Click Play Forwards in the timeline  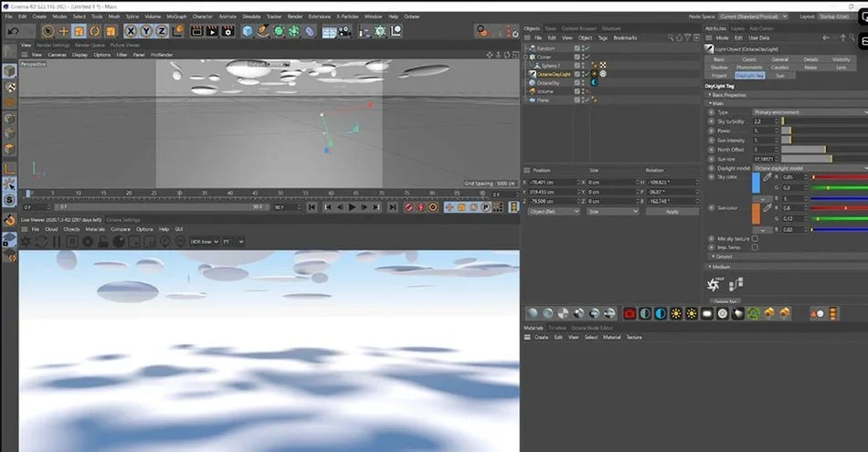point(352,207)
